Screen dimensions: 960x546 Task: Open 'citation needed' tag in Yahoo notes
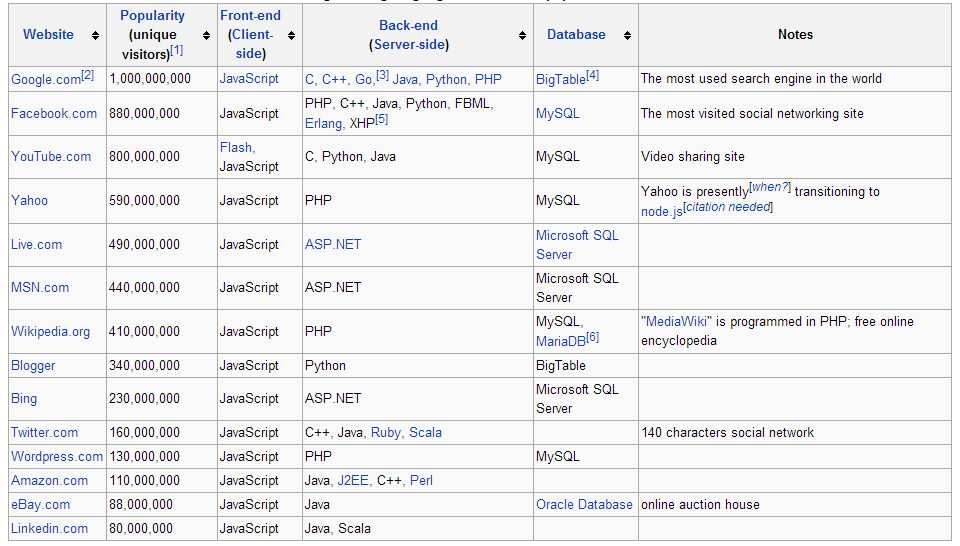[x=727, y=207]
